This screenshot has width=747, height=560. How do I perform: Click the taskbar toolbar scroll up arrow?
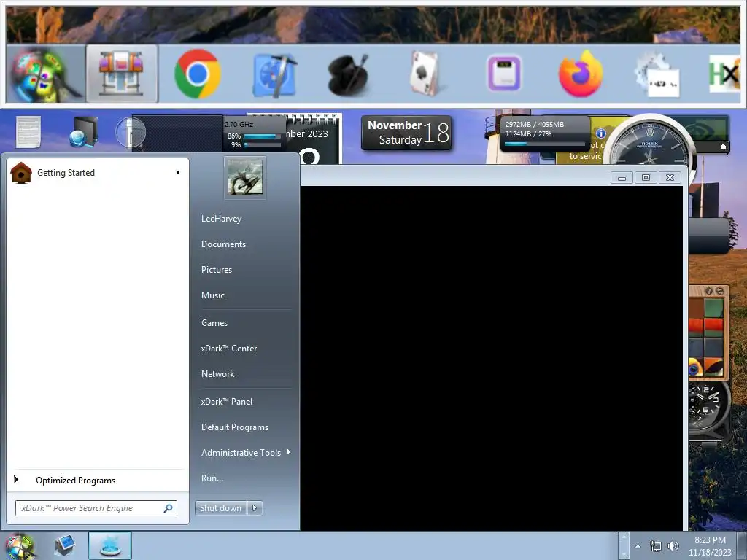coord(623,538)
